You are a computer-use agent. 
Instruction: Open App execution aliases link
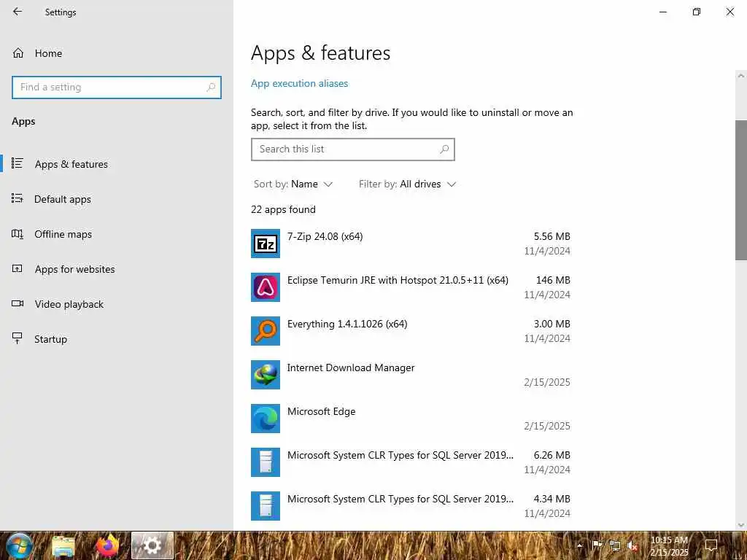click(x=299, y=83)
